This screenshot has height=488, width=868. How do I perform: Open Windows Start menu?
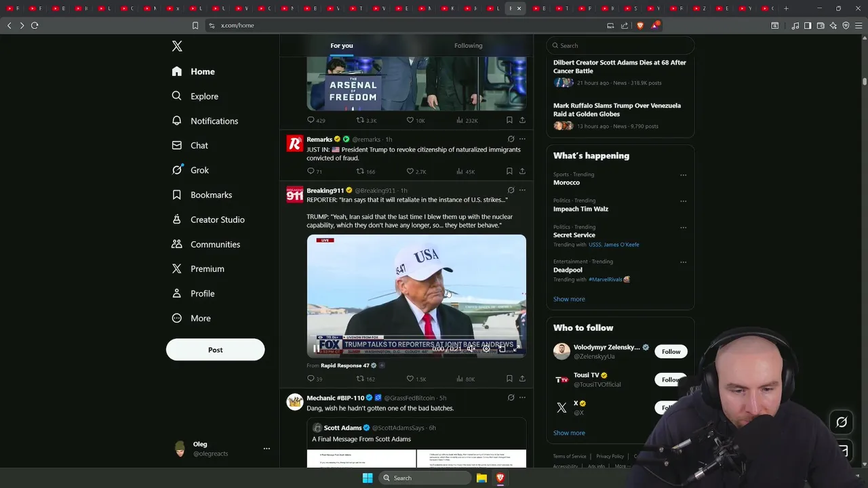tap(368, 478)
